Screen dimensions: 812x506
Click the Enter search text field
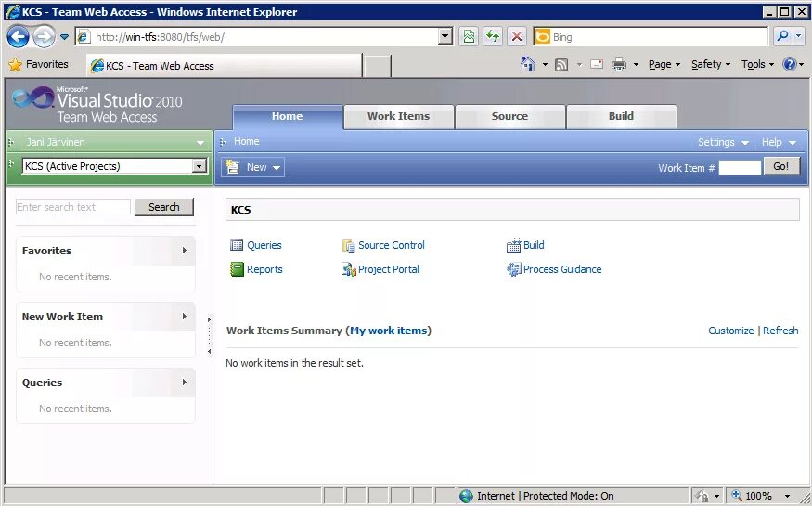pyautogui.click(x=73, y=207)
